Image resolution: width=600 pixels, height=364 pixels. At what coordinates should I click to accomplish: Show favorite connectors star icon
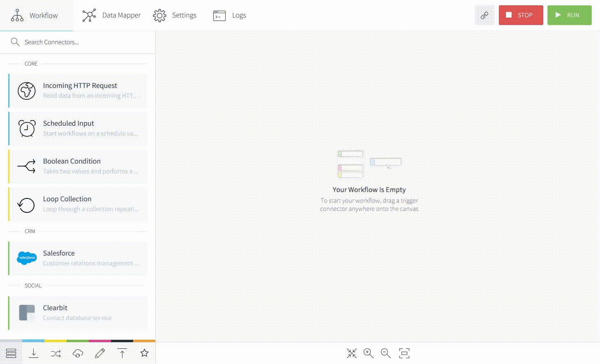[x=144, y=353]
